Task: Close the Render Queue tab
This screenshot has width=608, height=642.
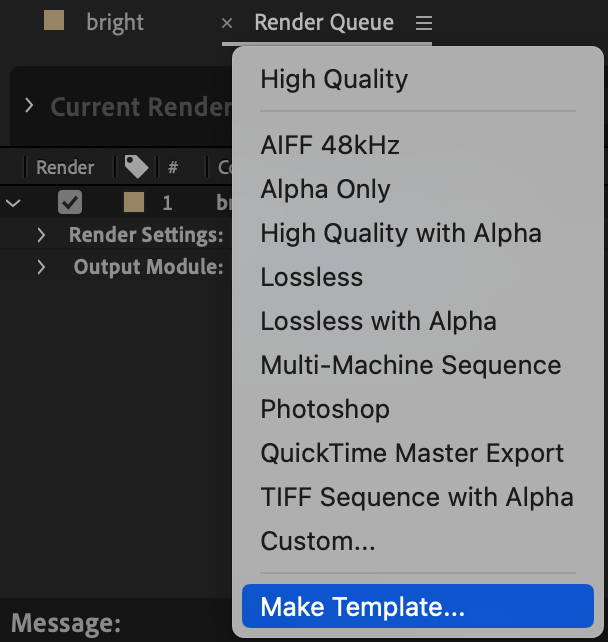Action: [227, 23]
